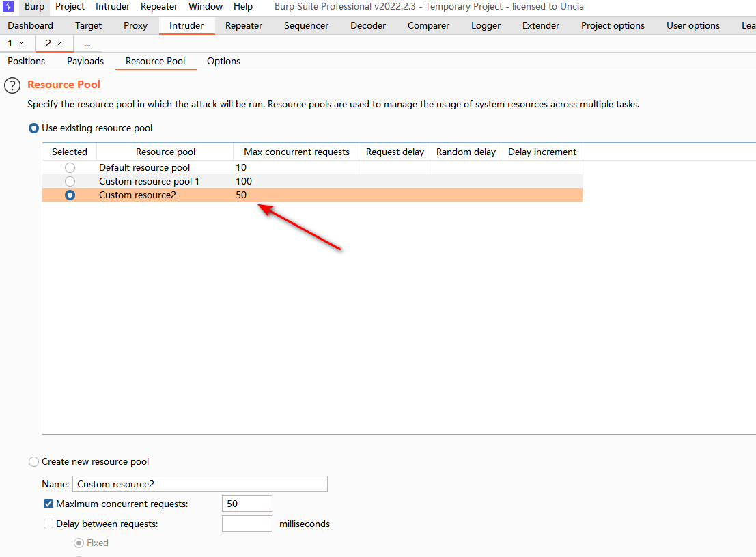Go to the Options sub-tab
The width and height of the screenshot is (756, 557).
pyautogui.click(x=224, y=62)
